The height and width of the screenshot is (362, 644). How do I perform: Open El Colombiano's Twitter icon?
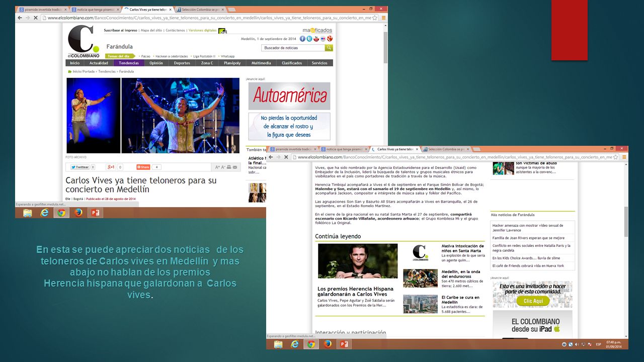coord(309,39)
